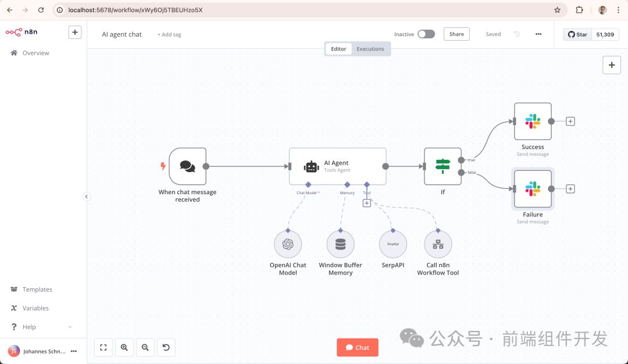Switch to the Executions tab
628x364 pixels.
pyautogui.click(x=370, y=49)
